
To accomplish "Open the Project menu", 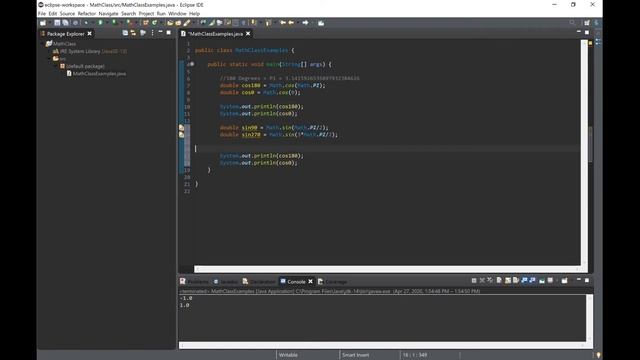I will [x=146, y=13].
